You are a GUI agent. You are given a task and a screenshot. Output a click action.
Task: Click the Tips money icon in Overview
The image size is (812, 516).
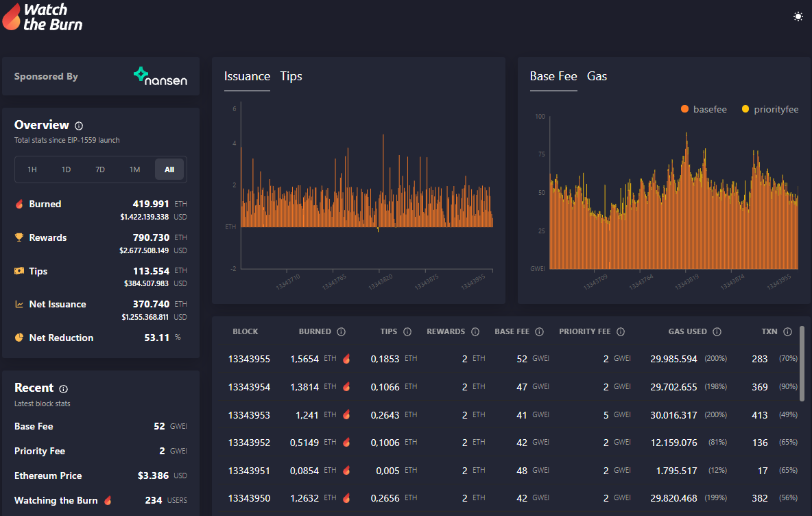pyautogui.click(x=19, y=271)
